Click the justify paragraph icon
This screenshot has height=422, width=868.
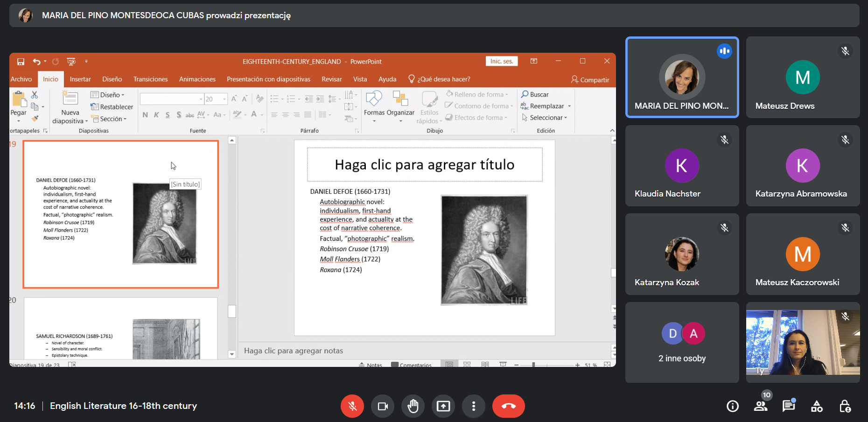[x=308, y=115]
